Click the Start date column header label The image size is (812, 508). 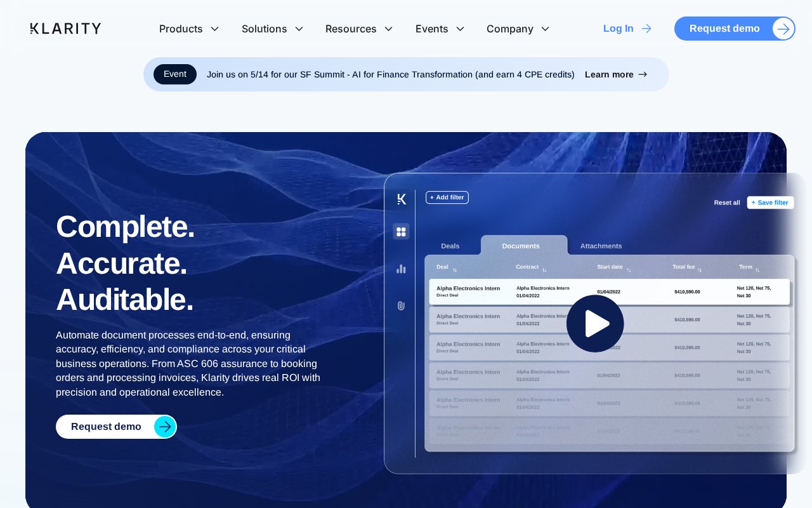tap(610, 267)
